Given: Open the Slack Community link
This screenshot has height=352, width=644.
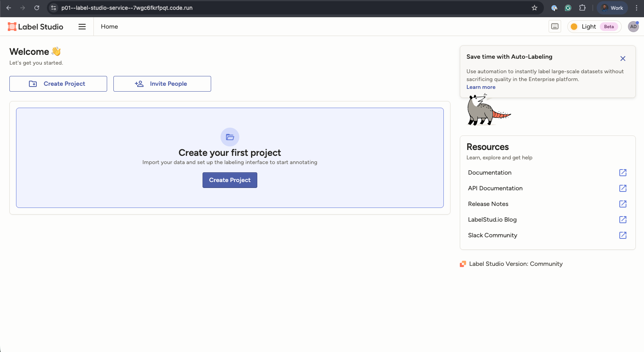Looking at the screenshot, I should (x=493, y=235).
